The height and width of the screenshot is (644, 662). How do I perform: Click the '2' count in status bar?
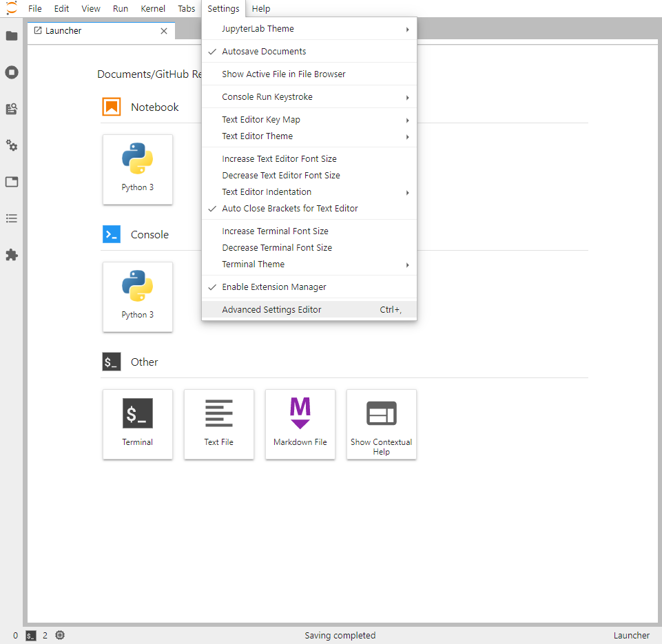[x=45, y=636]
